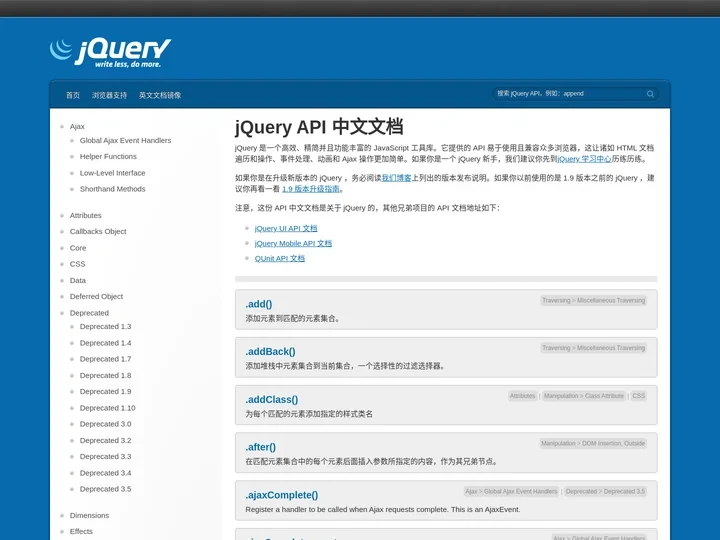Viewport: 720px width, 540px height.
Task: Open Deprecated 1.9 sidebar link
Action: pyautogui.click(x=105, y=392)
